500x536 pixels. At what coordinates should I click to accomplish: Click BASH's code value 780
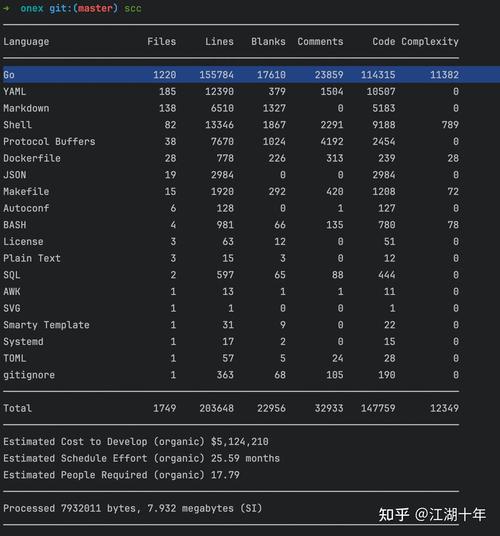coord(387,225)
